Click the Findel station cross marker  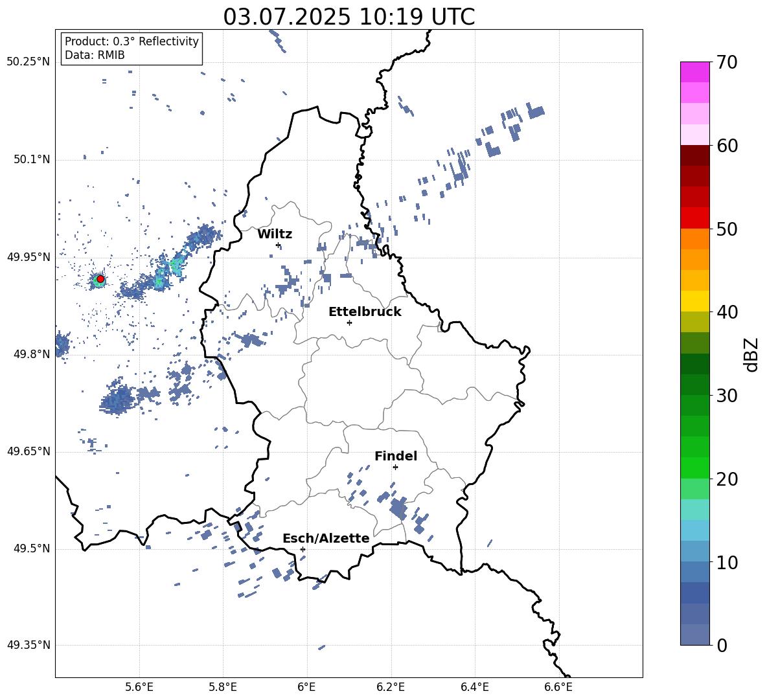pyautogui.click(x=395, y=468)
